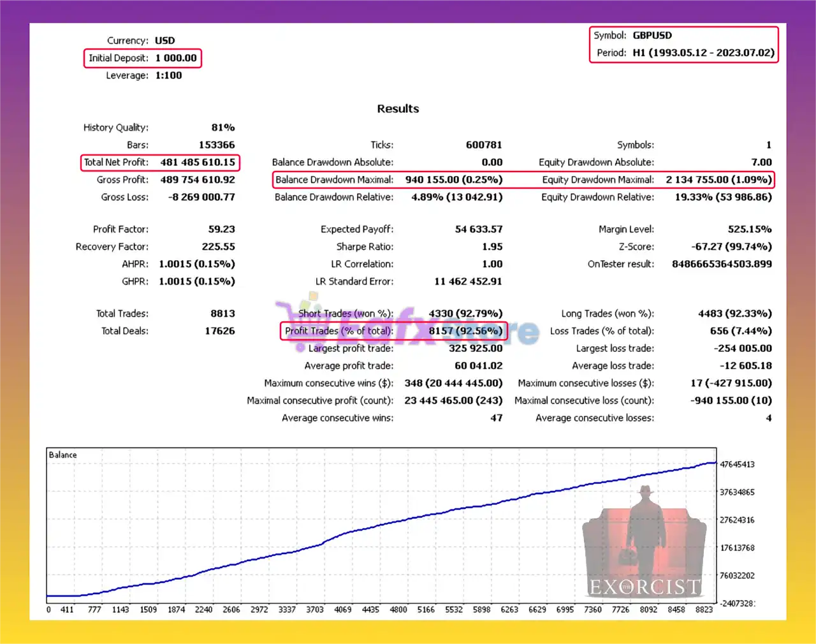Click Sharpe Ratio value 1.95
The image size is (816, 644).
coord(492,247)
